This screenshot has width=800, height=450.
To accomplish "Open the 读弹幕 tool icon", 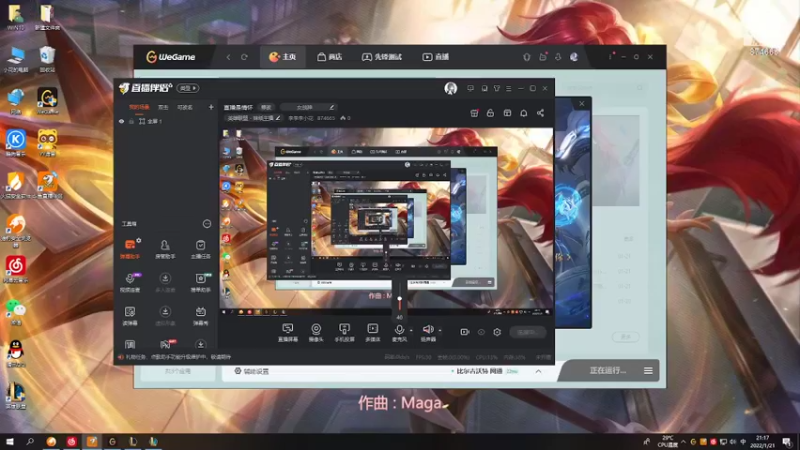I will pos(130,315).
